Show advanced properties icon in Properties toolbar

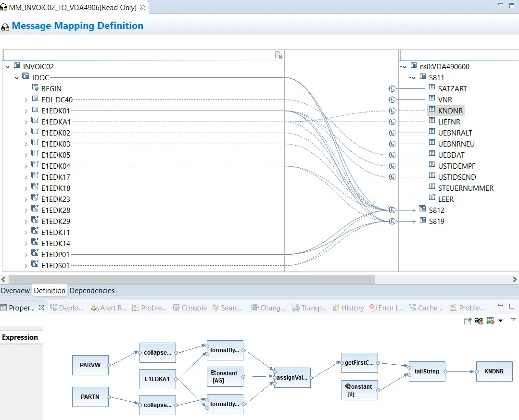pos(491,321)
